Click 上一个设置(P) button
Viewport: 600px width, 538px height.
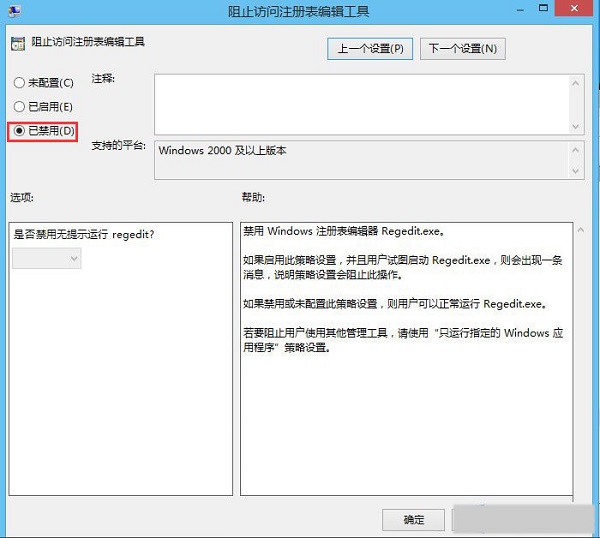pos(370,49)
